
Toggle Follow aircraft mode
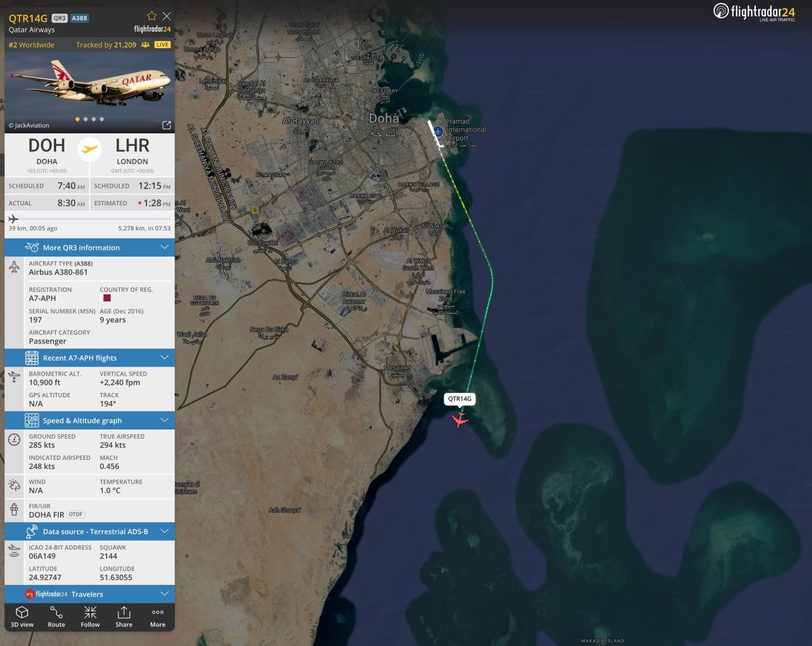pyautogui.click(x=90, y=617)
